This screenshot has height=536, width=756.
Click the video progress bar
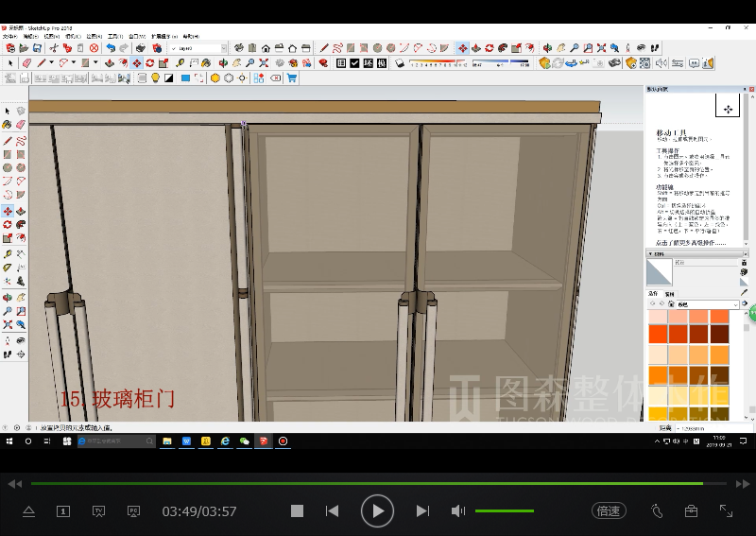point(378,483)
